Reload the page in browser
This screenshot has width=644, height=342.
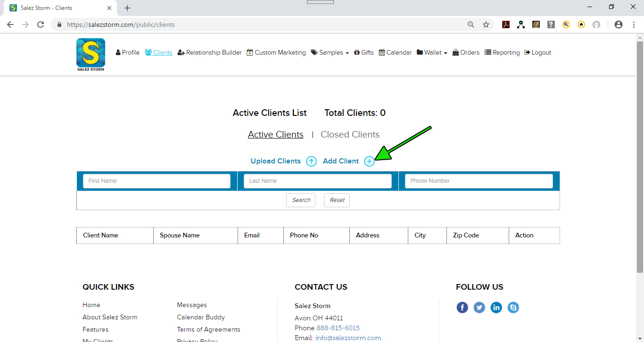(x=41, y=24)
